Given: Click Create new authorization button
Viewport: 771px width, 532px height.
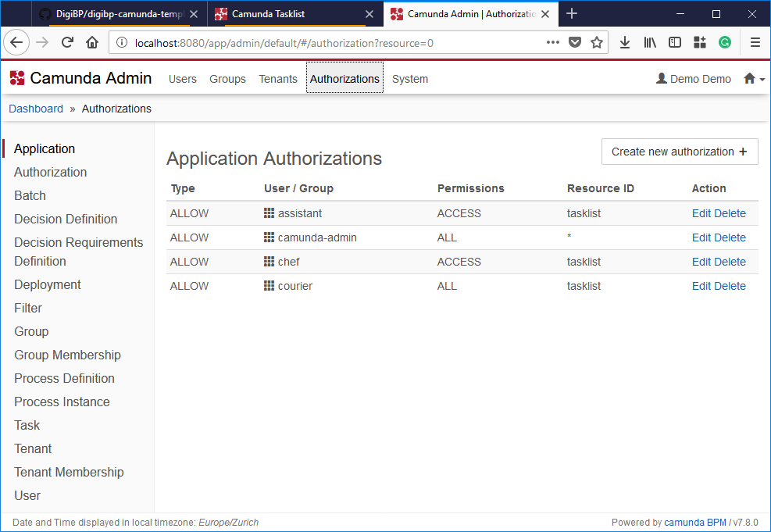Looking at the screenshot, I should (680, 152).
